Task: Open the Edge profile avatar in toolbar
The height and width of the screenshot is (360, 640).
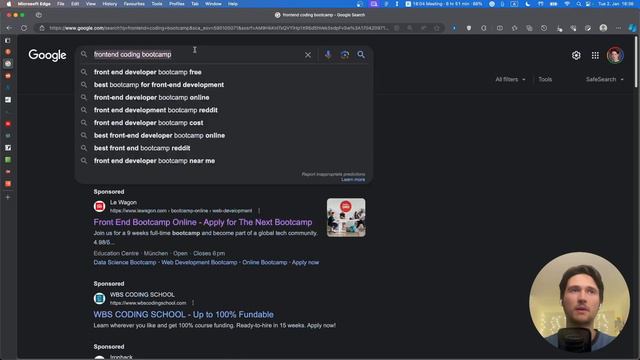Action: [603, 28]
